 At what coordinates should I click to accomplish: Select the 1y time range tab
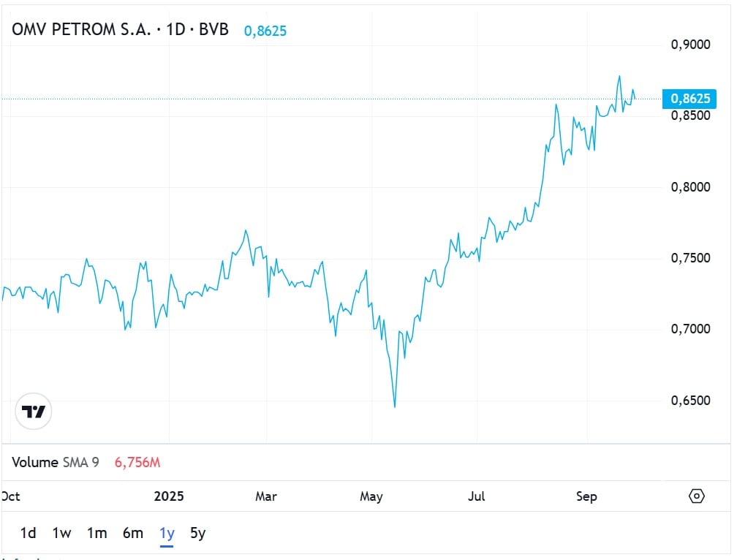[x=167, y=533]
